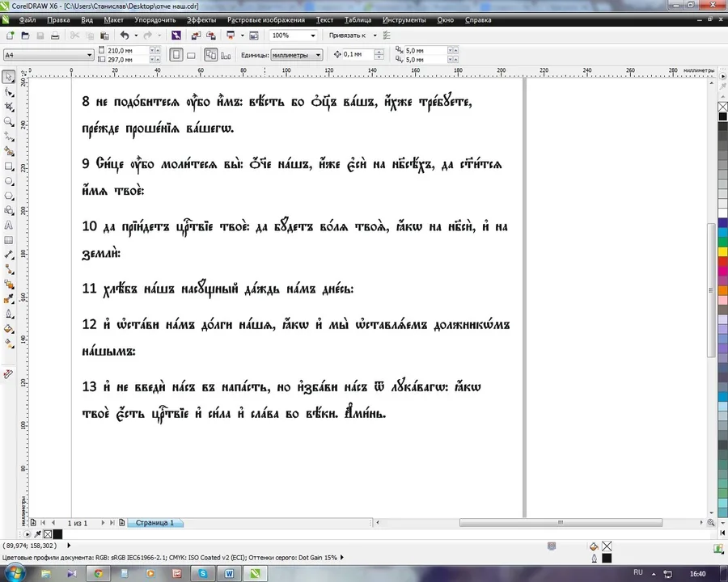
Task: Select the Zoom magnifier tool
Action: [9, 121]
